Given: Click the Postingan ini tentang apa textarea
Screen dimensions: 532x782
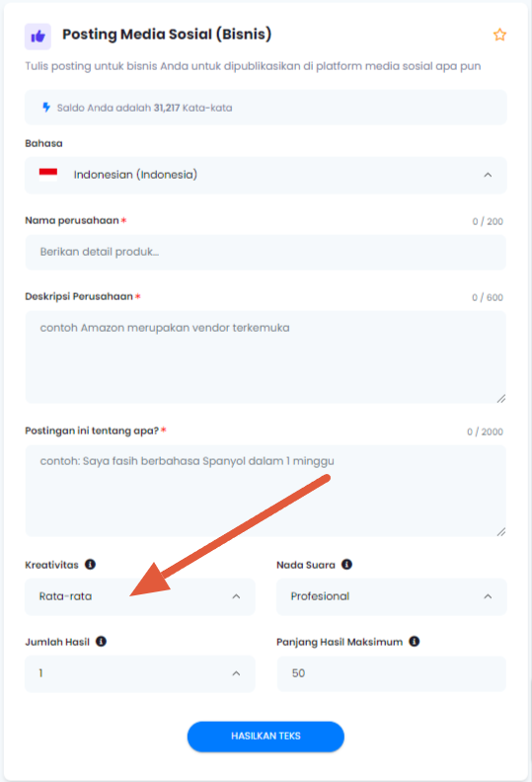Looking at the screenshot, I should (x=266, y=491).
